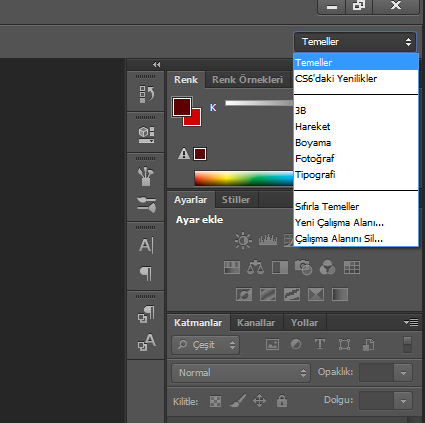Screen dimensions: 425x423
Task: Open the Çeşit filter type dropdown
Action: pos(206,345)
